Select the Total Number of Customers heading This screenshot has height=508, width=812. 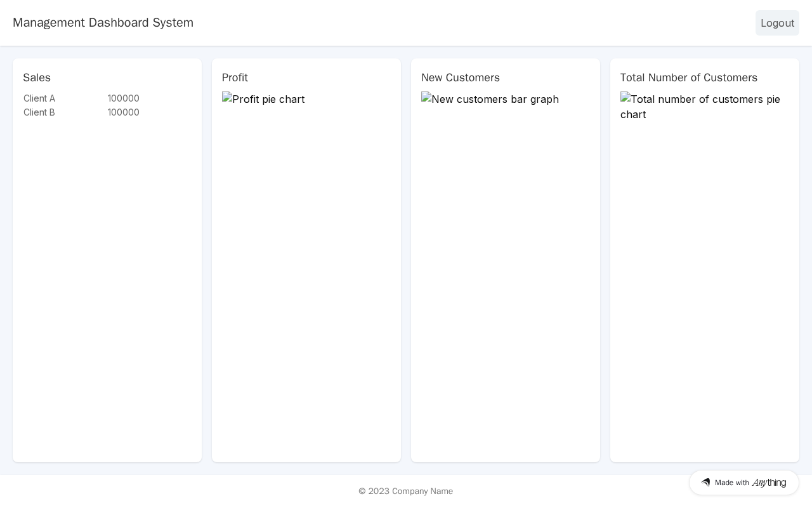(x=689, y=77)
